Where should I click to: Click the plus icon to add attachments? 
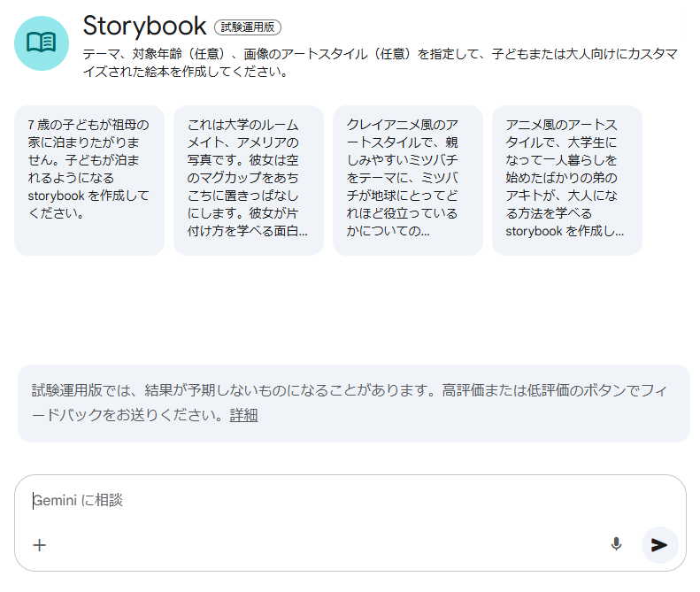click(39, 545)
